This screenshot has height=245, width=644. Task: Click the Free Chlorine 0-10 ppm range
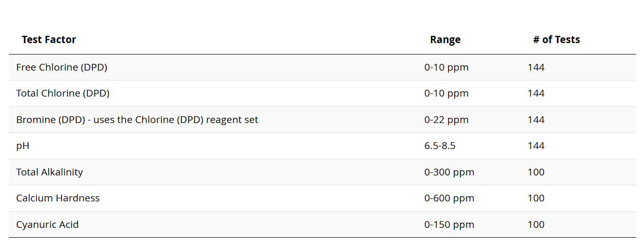coord(446,67)
